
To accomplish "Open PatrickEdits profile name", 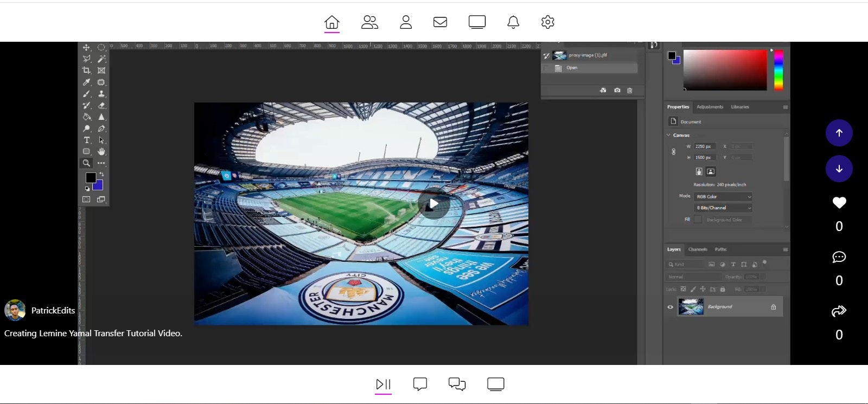I will [x=53, y=310].
